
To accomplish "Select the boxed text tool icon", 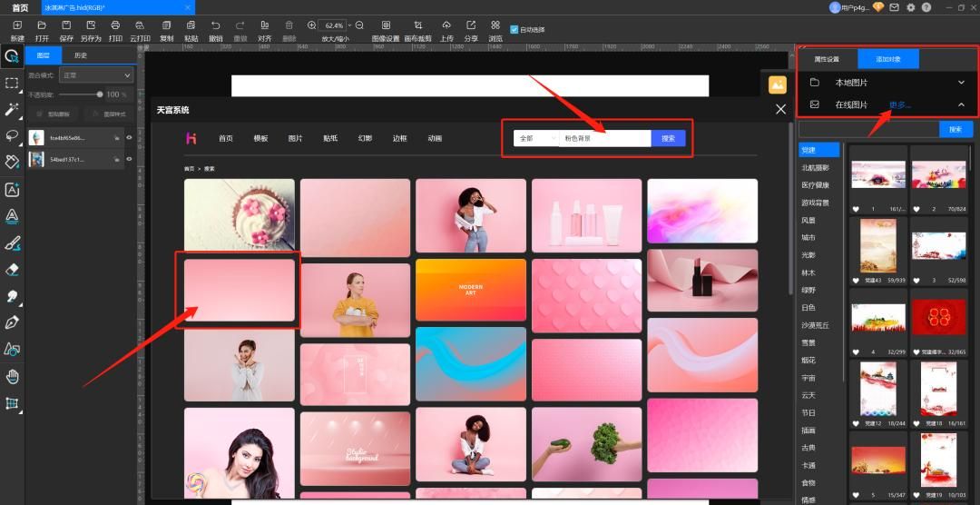I will [x=12, y=190].
